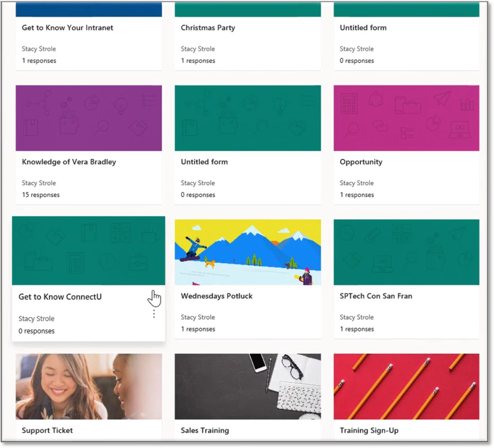Click Stacy Strole under Opportunity

[357, 183]
